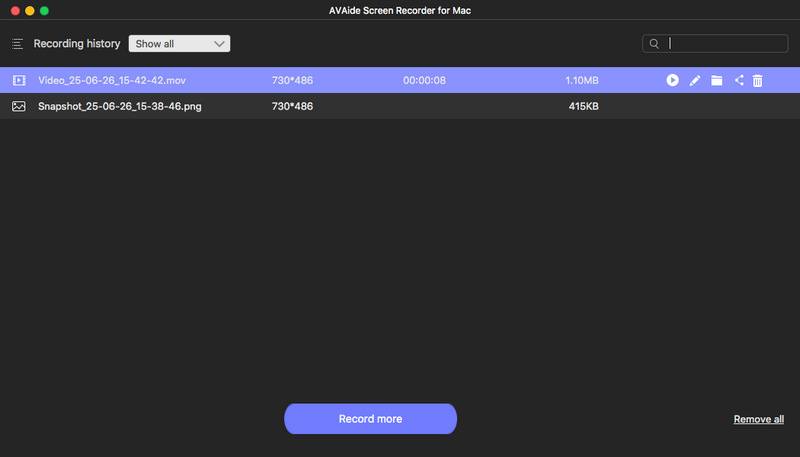Screen dimensions: 800x457
Task: Click inside the search input field
Action: 715,43
